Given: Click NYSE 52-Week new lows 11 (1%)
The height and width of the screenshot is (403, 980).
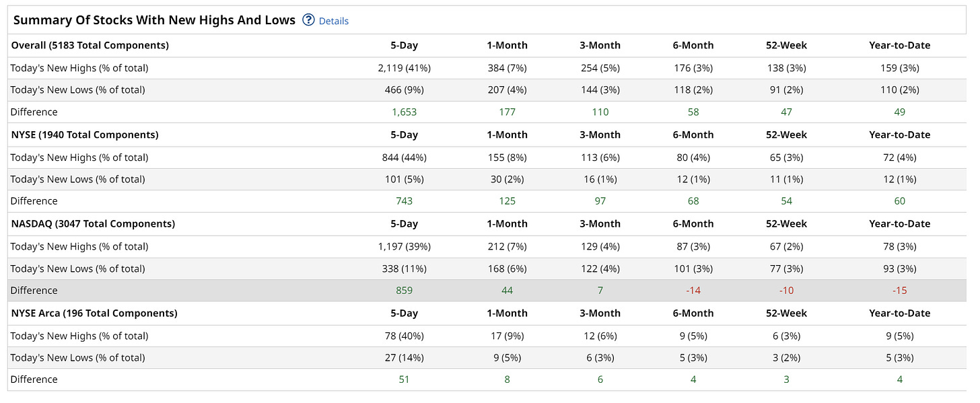Looking at the screenshot, I should pyautogui.click(x=786, y=180).
